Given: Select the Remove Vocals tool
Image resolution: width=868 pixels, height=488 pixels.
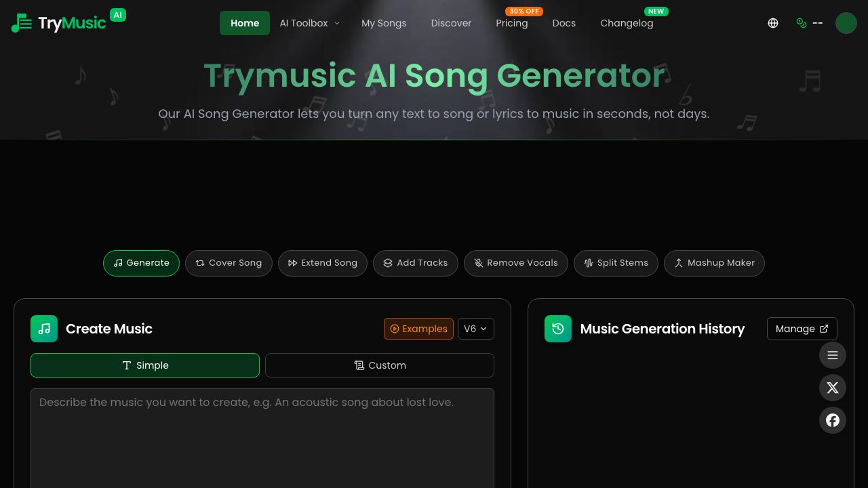Looking at the screenshot, I should (516, 263).
